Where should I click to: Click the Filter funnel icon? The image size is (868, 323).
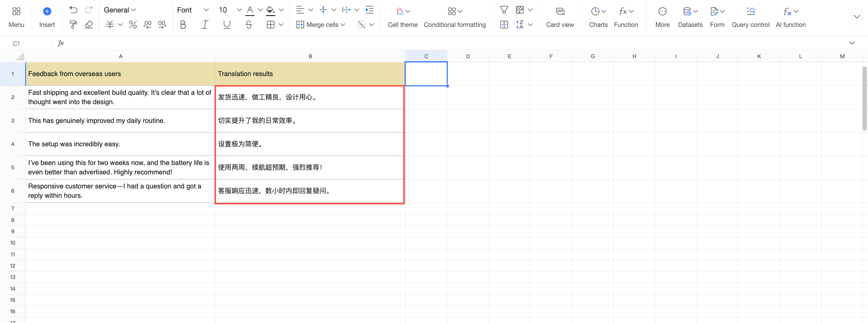(x=504, y=10)
